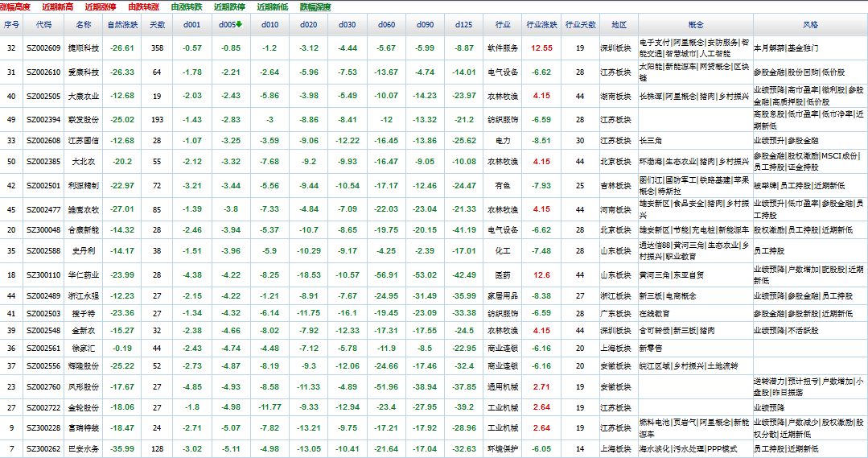Sort by the d060 column header

coord(386,25)
